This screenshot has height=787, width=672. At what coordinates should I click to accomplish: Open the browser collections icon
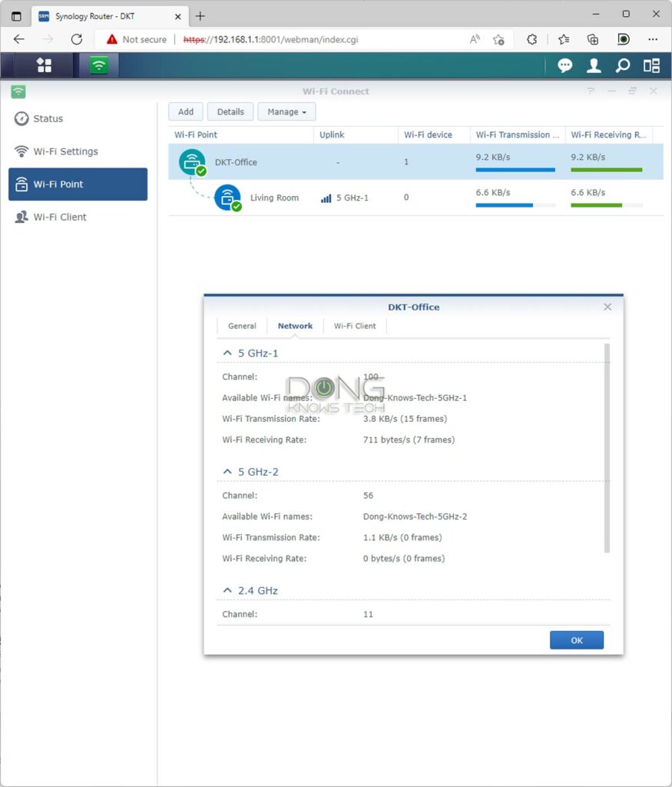coord(593,39)
